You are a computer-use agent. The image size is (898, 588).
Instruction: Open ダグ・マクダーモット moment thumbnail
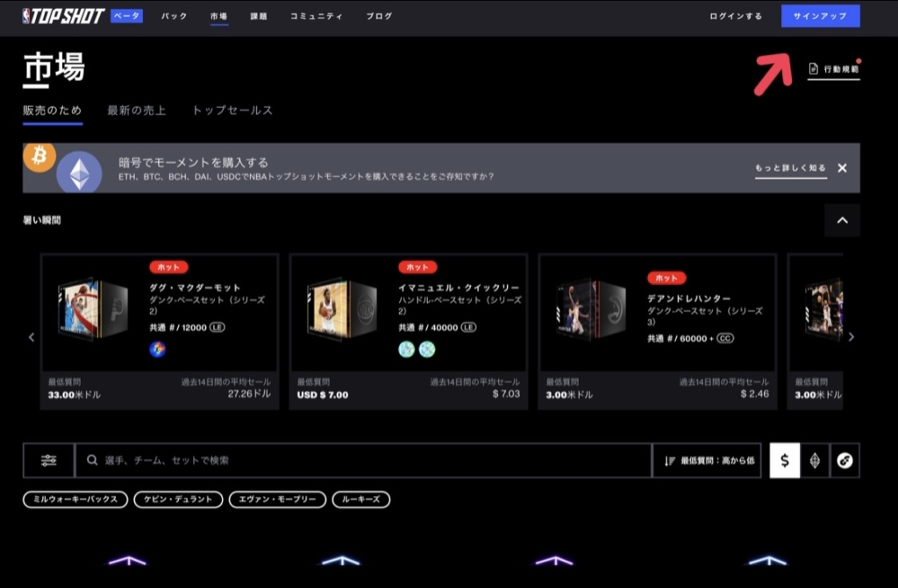pos(93,309)
